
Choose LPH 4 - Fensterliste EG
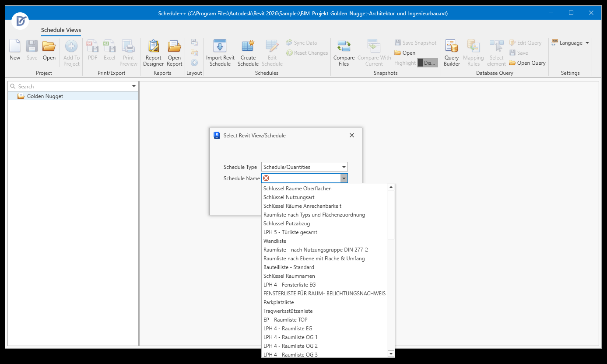pyautogui.click(x=325, y=285)
